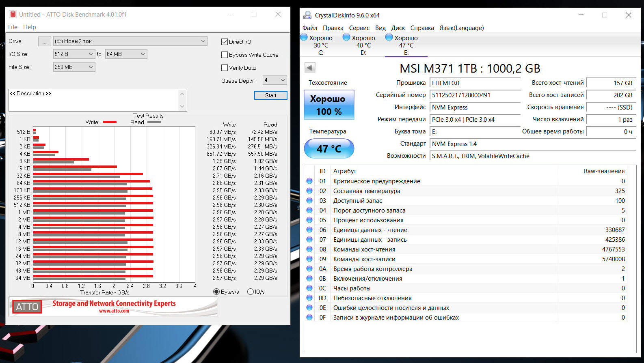This screenshot has height=363, width=644.
Task: Click the description box scroll down arrow
Action: point(182,106)
